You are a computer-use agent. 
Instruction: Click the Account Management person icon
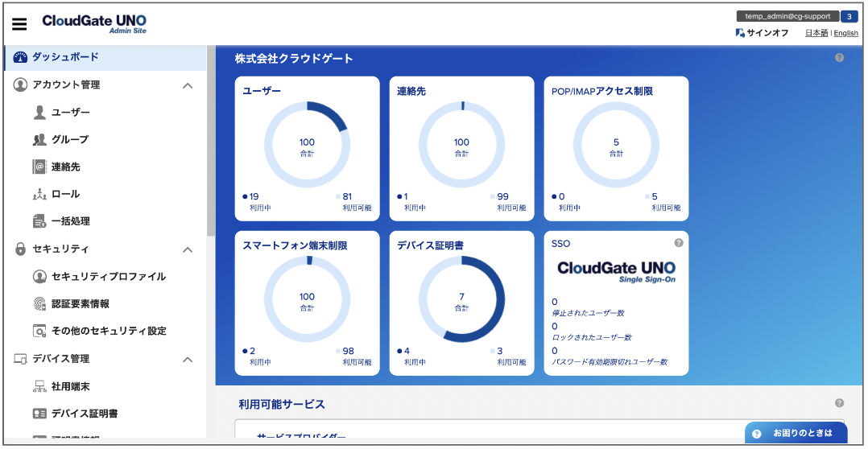tap(20, 85)
